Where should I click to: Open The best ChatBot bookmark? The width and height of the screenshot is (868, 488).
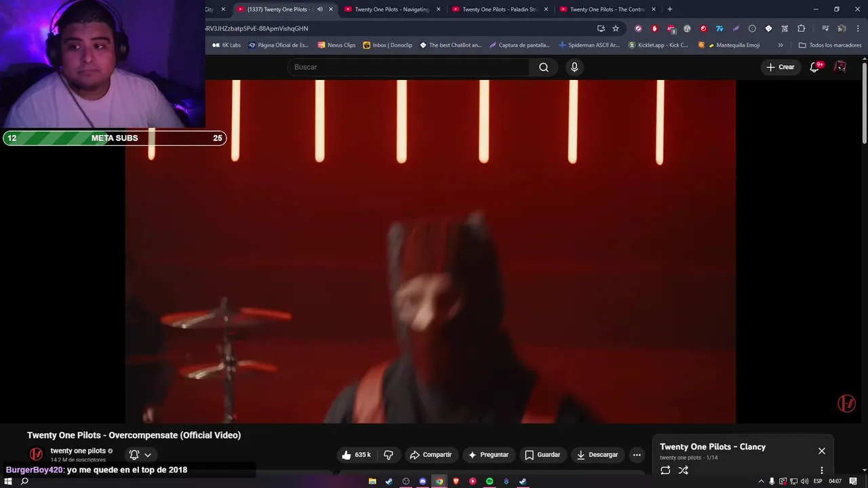[x=450, y=45]
